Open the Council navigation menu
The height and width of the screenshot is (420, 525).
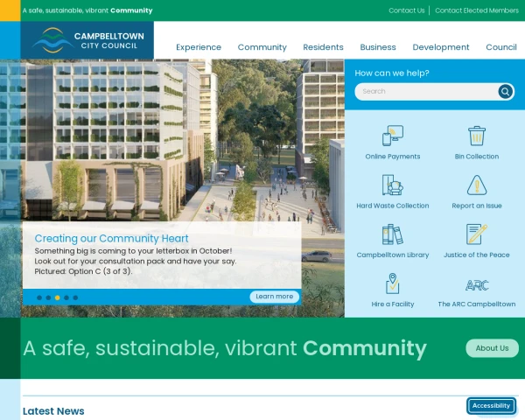[501, 47]
